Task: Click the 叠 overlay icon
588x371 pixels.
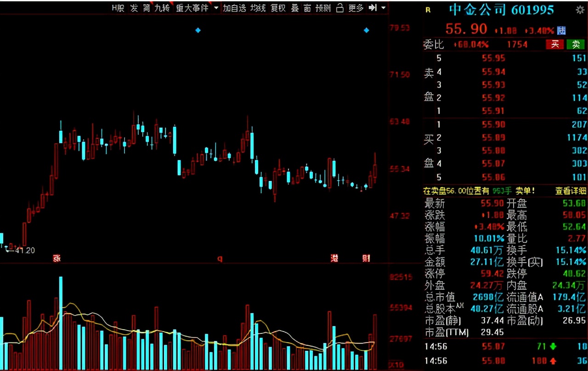Action: tap(295, 8)
